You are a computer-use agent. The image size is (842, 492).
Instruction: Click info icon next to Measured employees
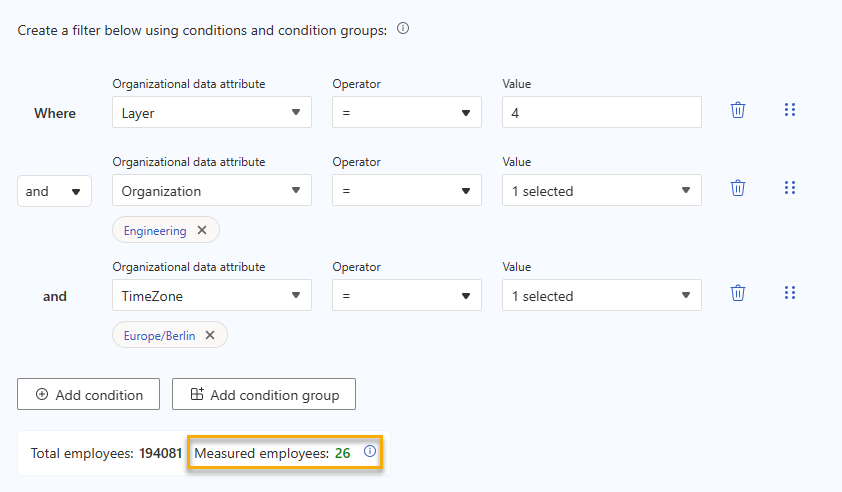click(x=370, y=452)
